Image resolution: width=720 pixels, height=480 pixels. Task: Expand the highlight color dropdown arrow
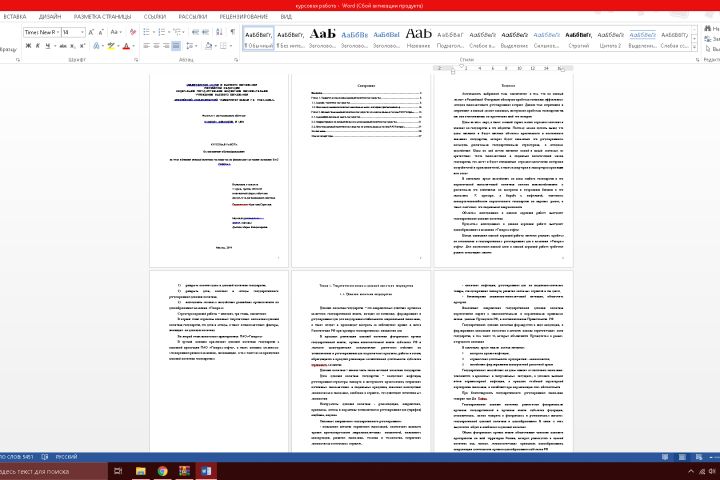click(x=118, y=46)
